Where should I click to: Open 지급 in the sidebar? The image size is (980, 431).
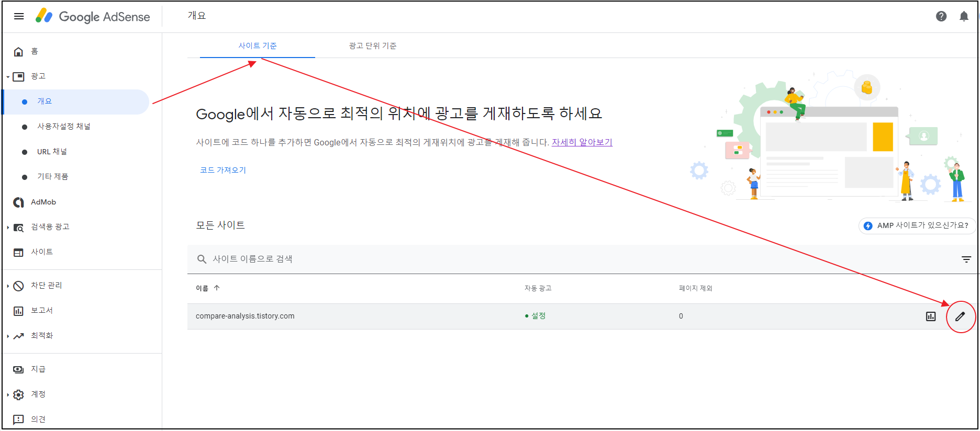[x=38, y=369]
